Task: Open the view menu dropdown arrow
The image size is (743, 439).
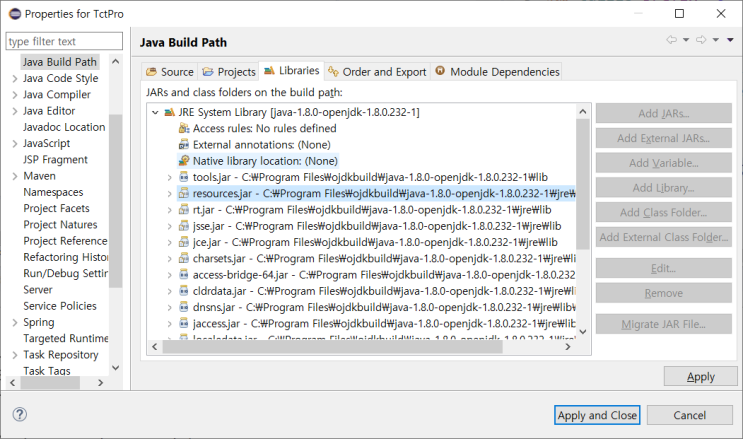Action: (x=730, y=40)
